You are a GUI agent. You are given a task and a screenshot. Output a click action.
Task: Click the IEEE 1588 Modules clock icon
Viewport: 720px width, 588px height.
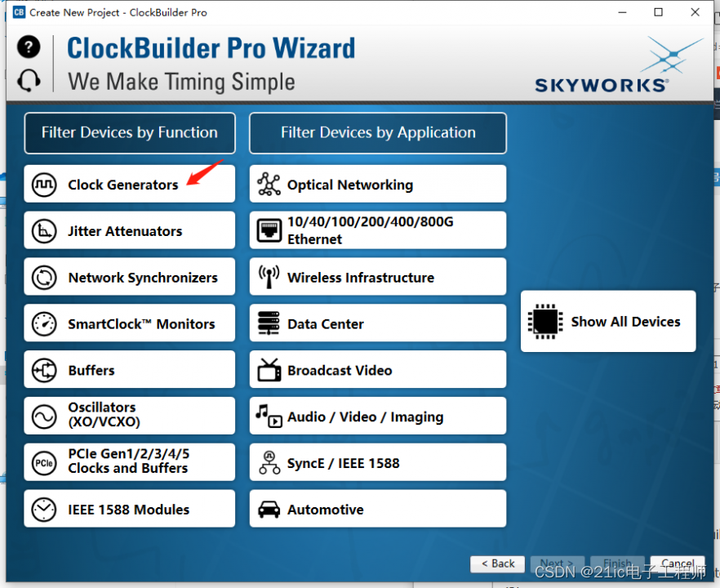(44, 510)
